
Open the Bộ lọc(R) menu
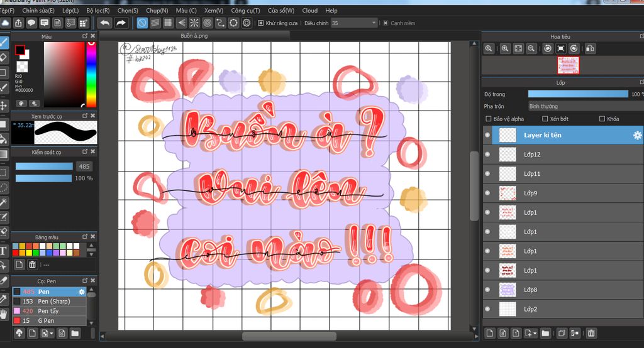click(x=98, y=10)
